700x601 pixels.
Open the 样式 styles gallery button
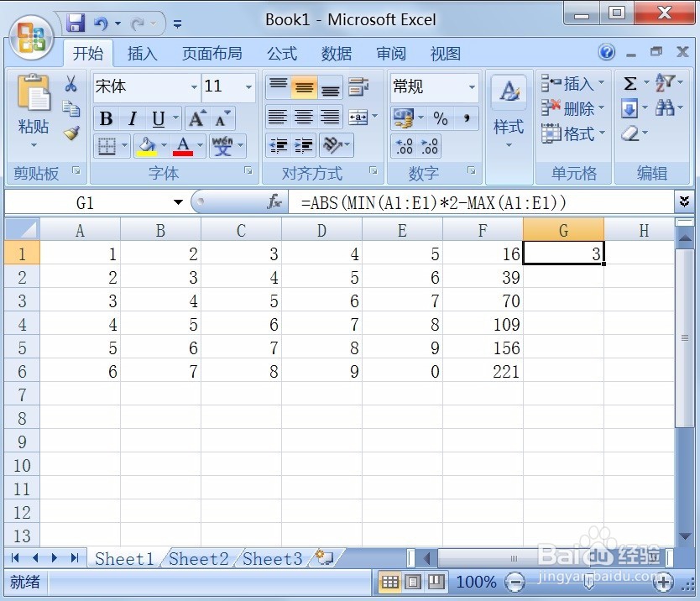[509, 112]
